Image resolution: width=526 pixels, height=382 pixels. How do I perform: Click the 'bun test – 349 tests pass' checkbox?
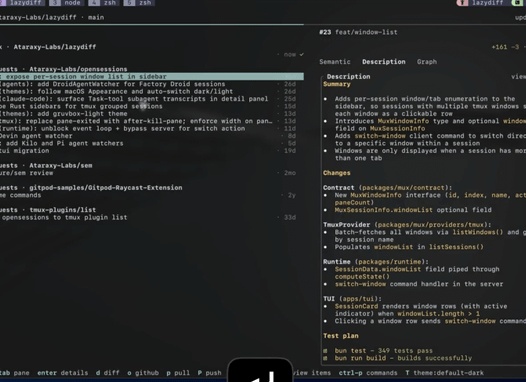click(325, 351)
